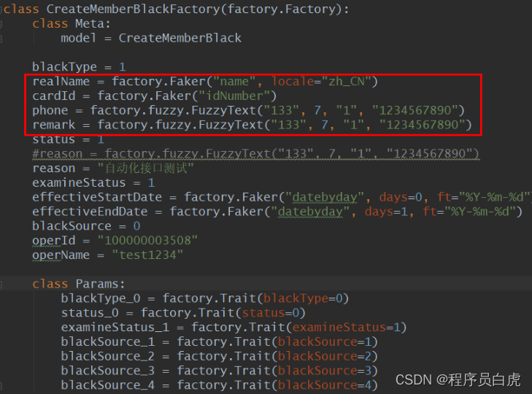The image size is (532, 394).
Task: Click the class name CreateMemberBlackFactory
Action: pos(133,9)
